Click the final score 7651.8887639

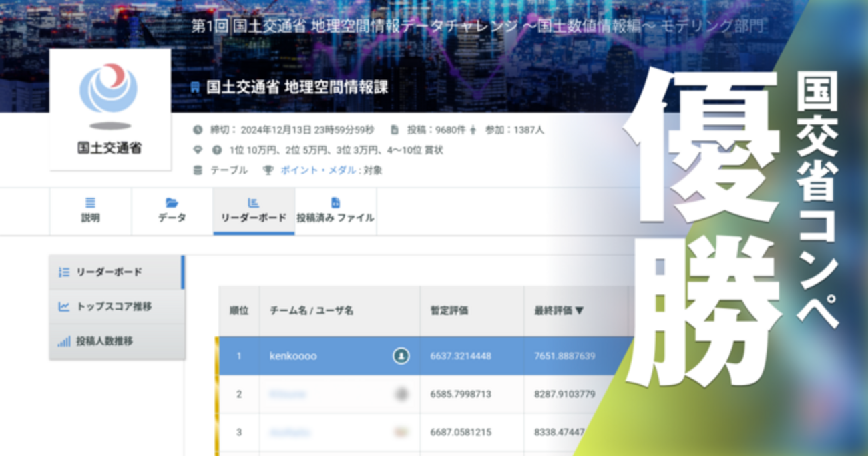click(x=565, y=356)
